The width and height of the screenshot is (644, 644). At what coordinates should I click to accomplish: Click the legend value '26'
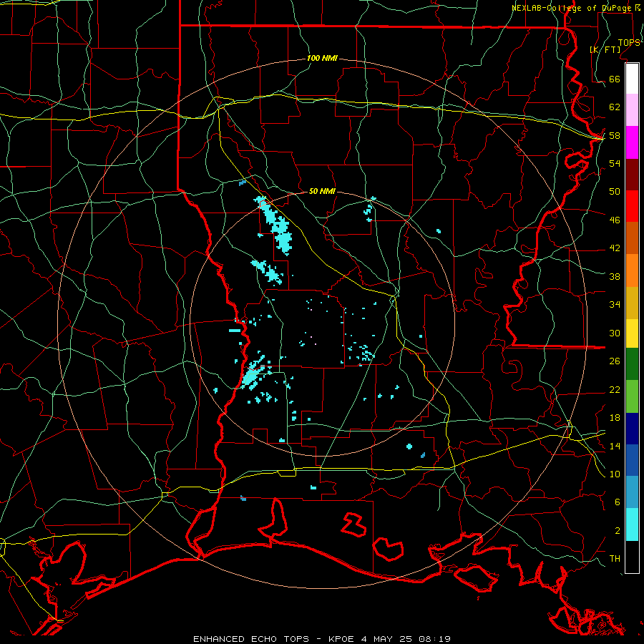tap(615, 361)
